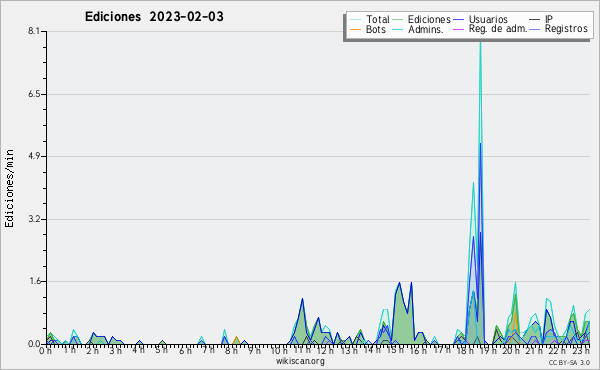Click the y-axis label '0.0'
This screenshot has width=600, height=370.
[x=34, y=344]
